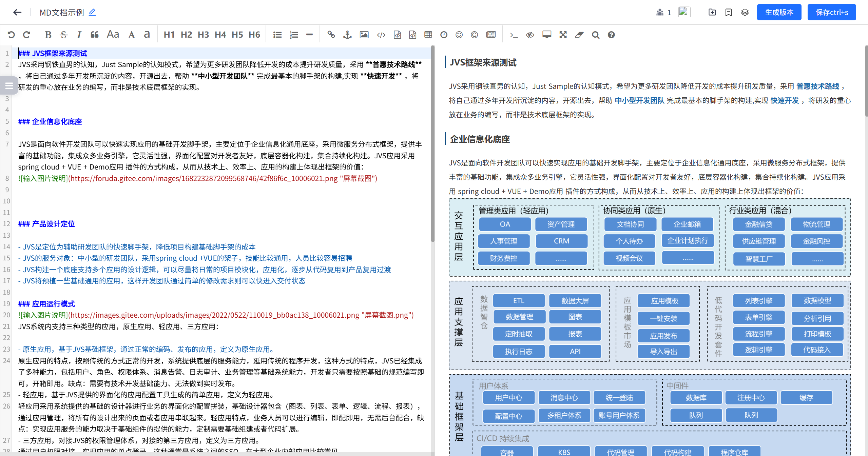Image resolution: width=868 pixels, height=456 pixels.
Task: Open the emoji picker
Action: coord(459,35)
